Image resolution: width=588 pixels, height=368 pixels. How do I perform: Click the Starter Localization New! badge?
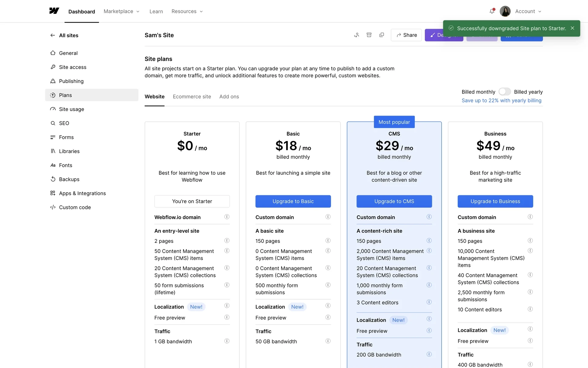196,307
